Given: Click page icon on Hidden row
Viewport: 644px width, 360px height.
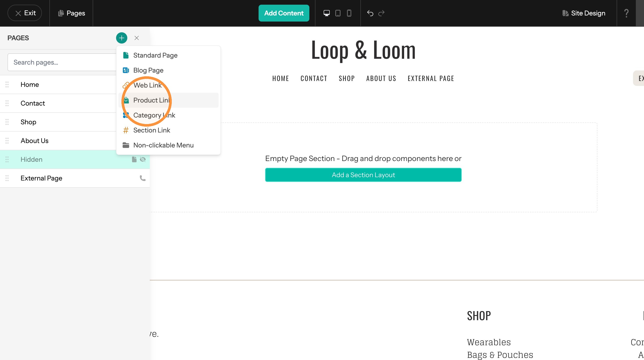Looking at the screenshot, I should click(134, 159).
